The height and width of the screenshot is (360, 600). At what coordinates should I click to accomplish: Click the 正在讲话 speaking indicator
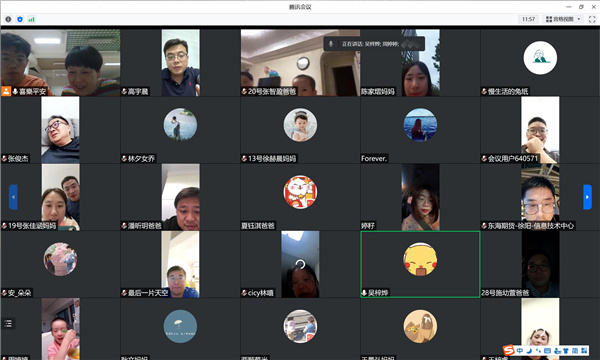374,44
